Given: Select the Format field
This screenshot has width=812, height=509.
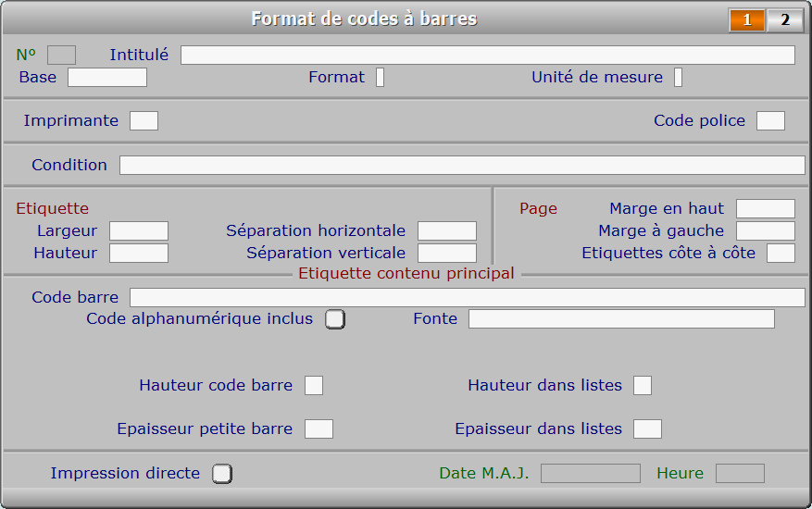Looking at the screenshot, I should (381, 77).
